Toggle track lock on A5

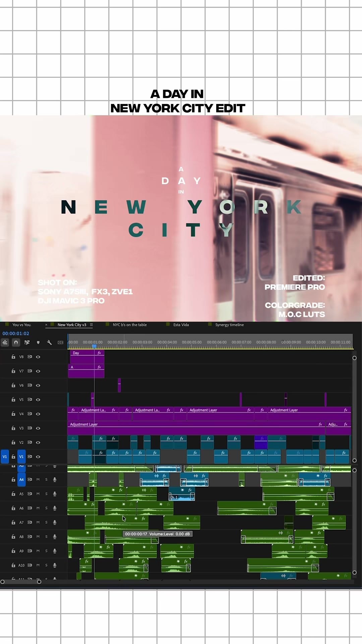click(13, 494)
